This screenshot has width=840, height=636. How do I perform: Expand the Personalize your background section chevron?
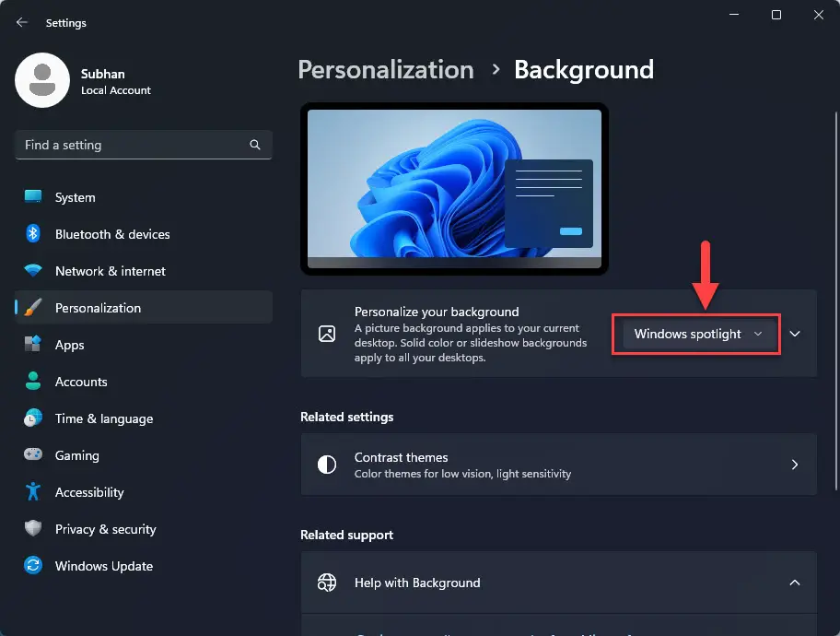click(x=795, y=334)
